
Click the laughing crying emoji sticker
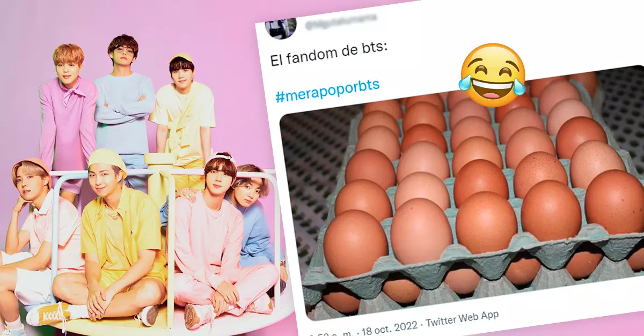493,75
